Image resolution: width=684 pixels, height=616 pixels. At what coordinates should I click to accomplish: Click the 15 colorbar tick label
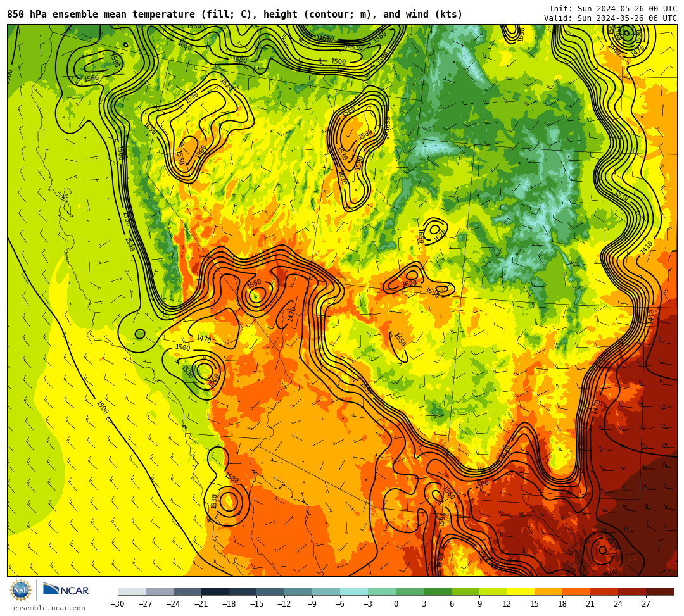point(535,604)
